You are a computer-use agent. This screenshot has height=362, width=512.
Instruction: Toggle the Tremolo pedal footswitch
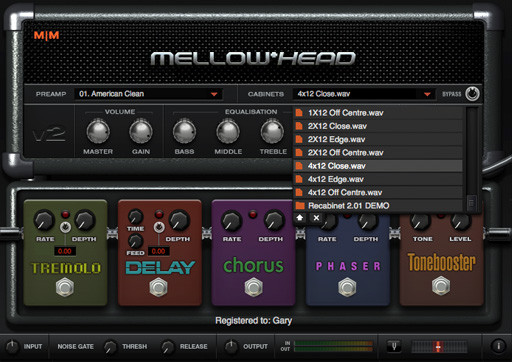[65, 287]
